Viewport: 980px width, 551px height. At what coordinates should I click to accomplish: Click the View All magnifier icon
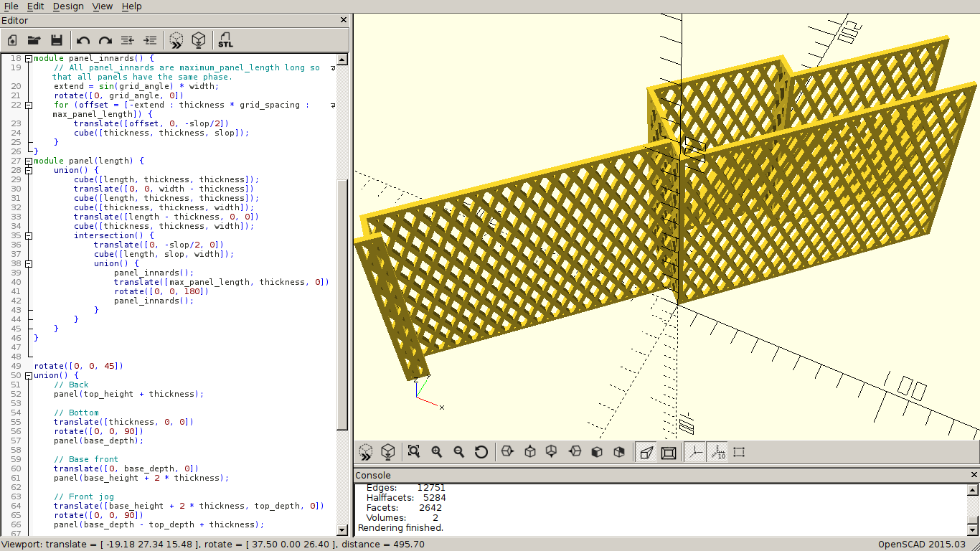[x=414, y=452]
